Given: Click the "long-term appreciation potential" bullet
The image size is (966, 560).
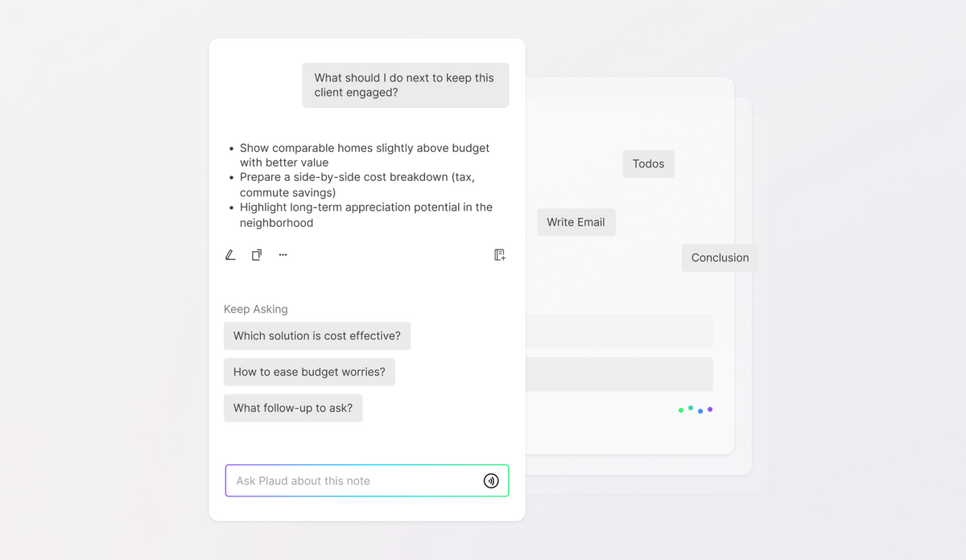Looking at the screenshot, I should point(365,215).
